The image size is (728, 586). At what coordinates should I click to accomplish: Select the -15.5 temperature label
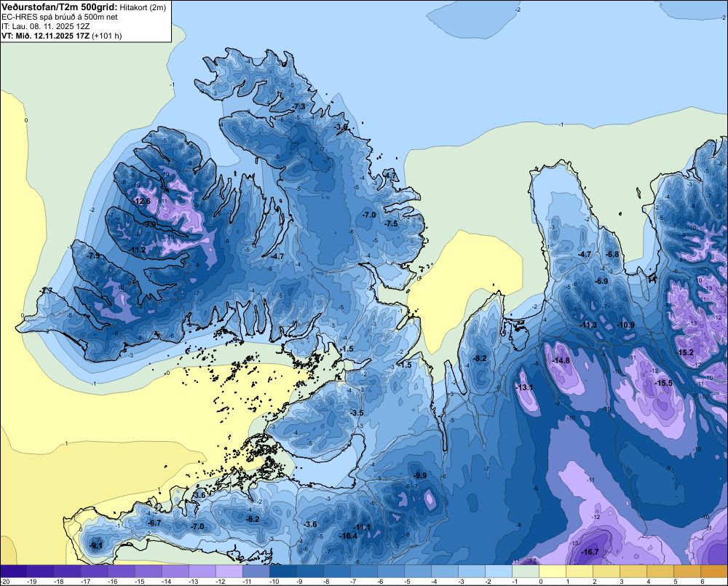click(x=663, y=383)
